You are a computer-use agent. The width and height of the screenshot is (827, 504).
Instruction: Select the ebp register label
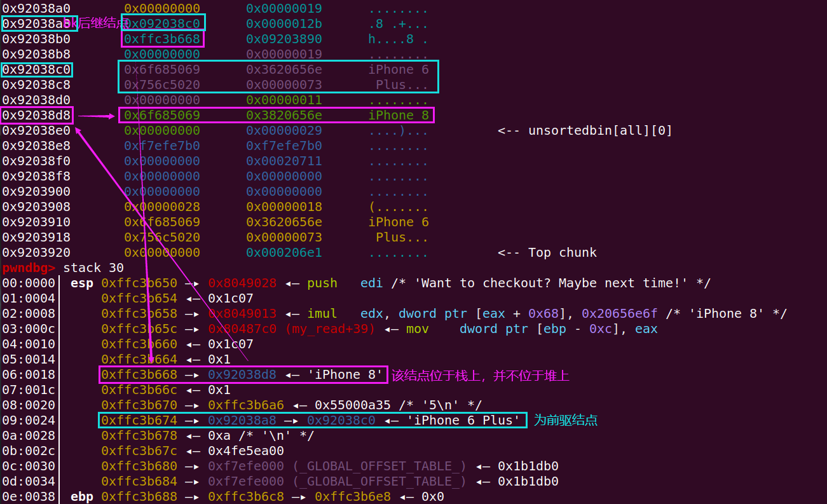click(82, 497)
